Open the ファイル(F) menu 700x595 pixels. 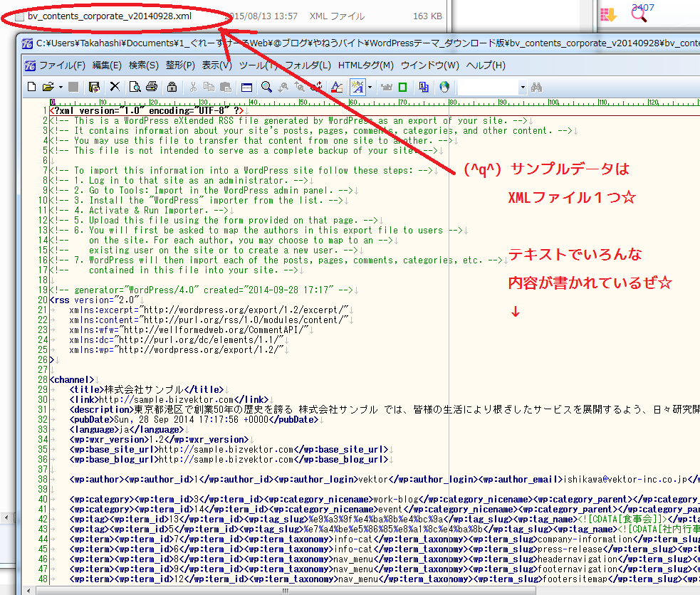tap(62, 65)
